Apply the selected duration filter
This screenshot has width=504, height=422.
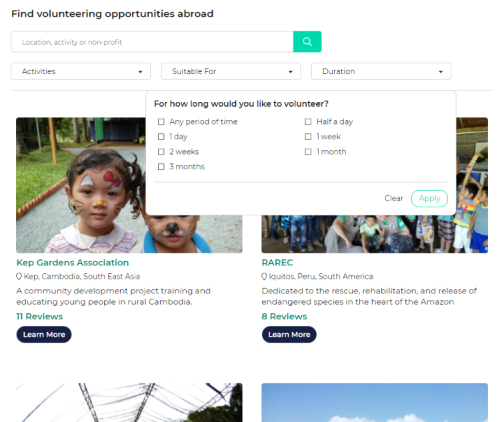[x=429, y=199]
